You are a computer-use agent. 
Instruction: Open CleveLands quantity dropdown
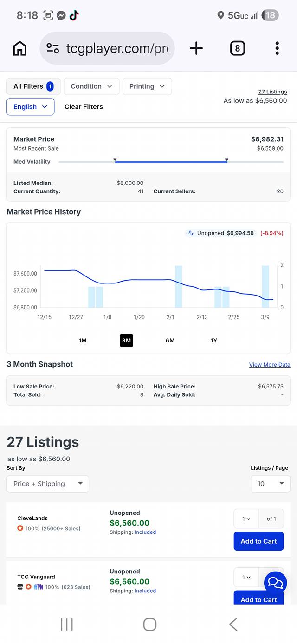[246, 519]
